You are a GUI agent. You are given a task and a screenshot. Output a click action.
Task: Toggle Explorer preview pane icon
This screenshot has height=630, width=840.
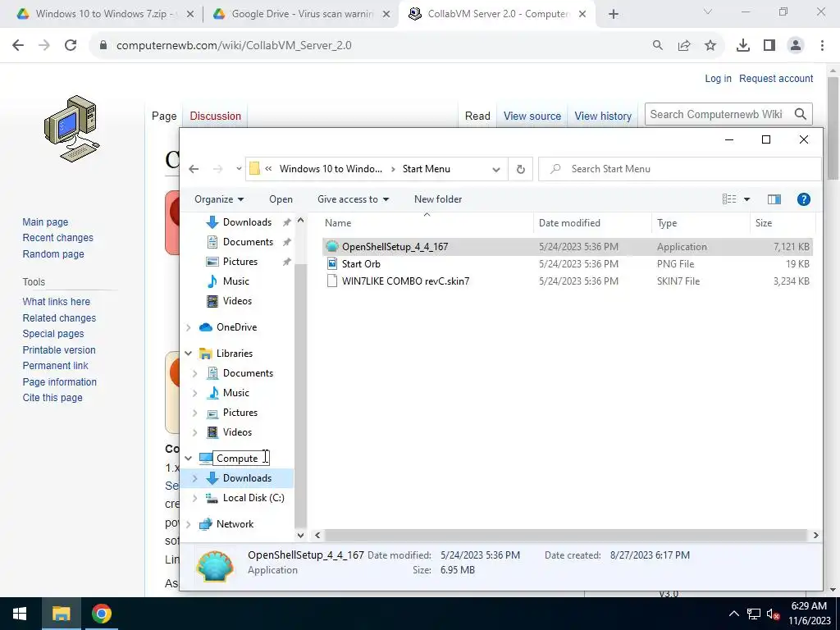[x=774, y=199]
